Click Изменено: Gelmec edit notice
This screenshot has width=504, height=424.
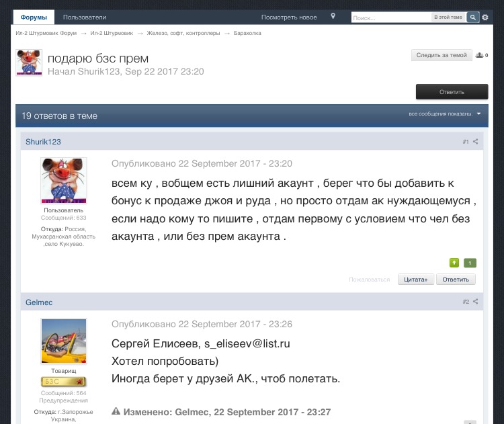pyautogui.click(x=227, y=412)
